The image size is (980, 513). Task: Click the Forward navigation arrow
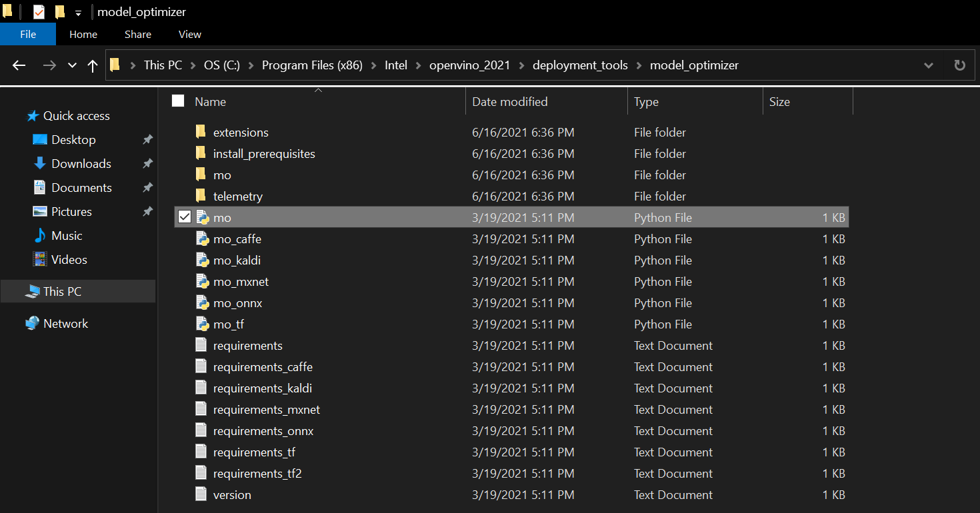[49, 65]
